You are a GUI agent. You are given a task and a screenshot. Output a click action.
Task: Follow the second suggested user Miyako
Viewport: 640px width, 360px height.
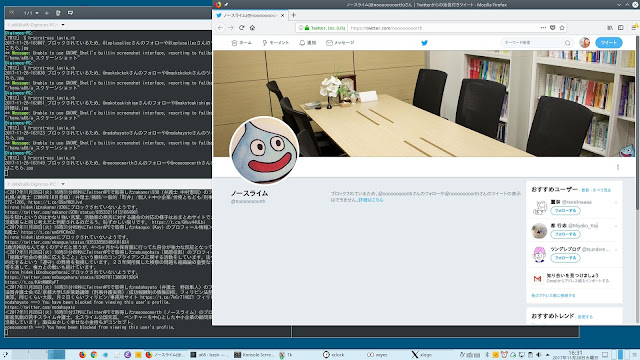(565, 234)
